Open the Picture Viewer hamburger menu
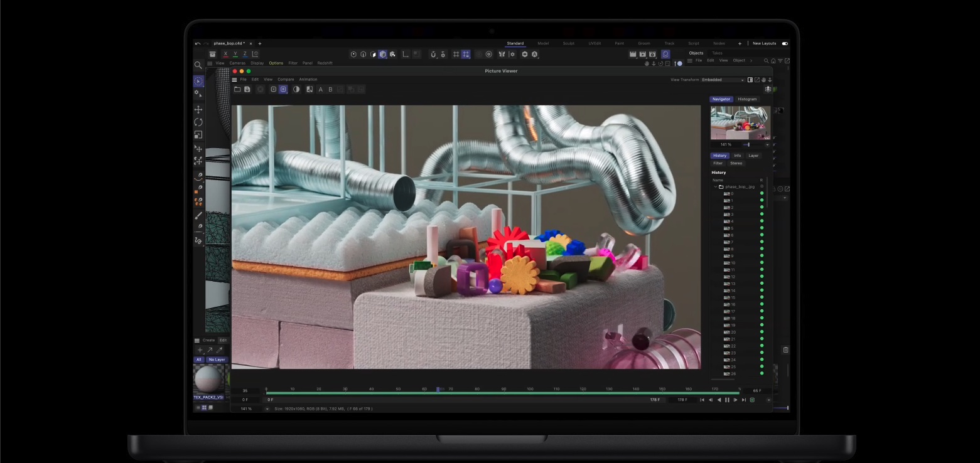Viewport: 980px width, 463px height. pyautogui.click(x=235, y=80)
